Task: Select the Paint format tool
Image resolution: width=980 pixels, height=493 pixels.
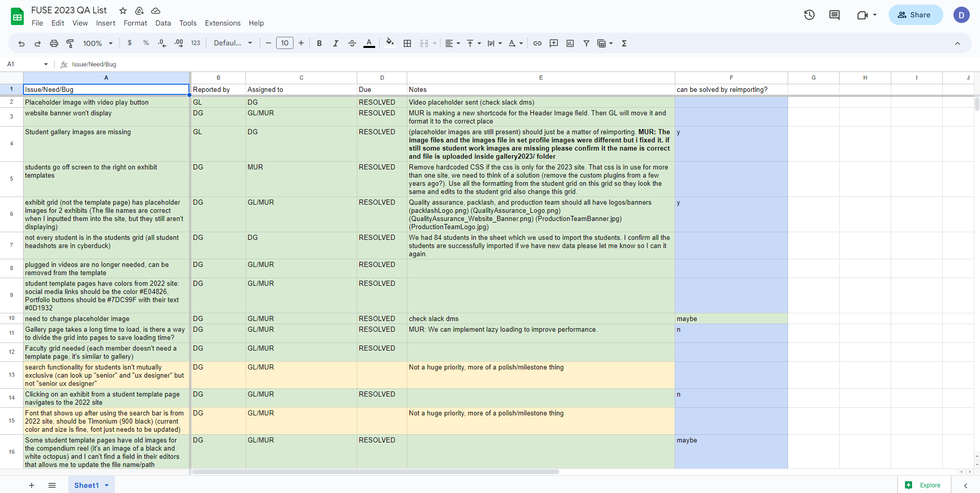Action: tap(70, 43)
